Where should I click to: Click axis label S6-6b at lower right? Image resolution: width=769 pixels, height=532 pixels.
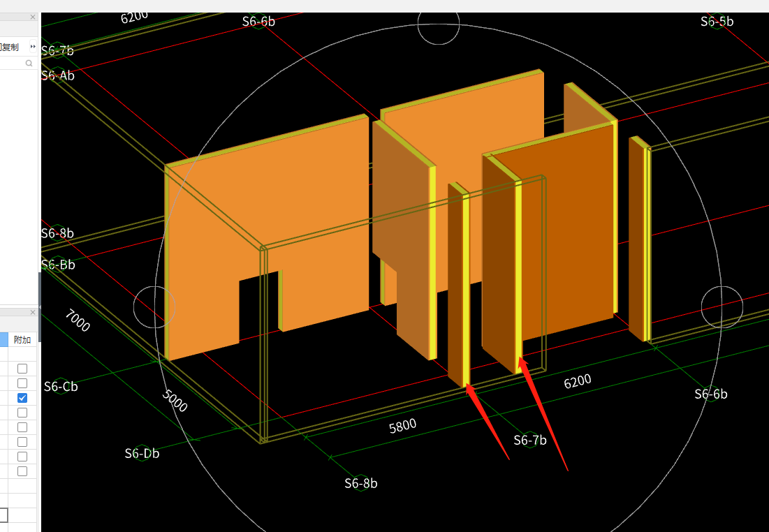710,394
